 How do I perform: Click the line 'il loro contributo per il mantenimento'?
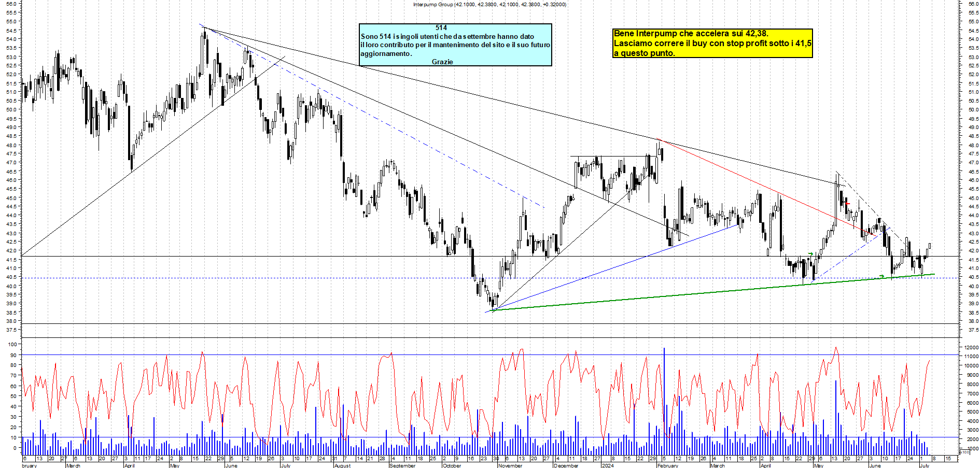[x=455, y=45]
